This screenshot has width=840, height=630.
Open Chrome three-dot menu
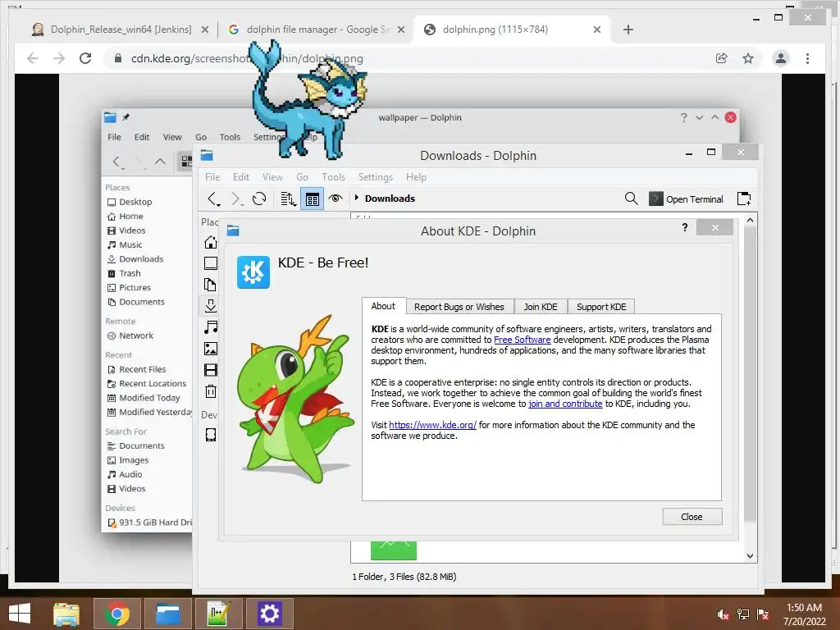tap(807, 58)
